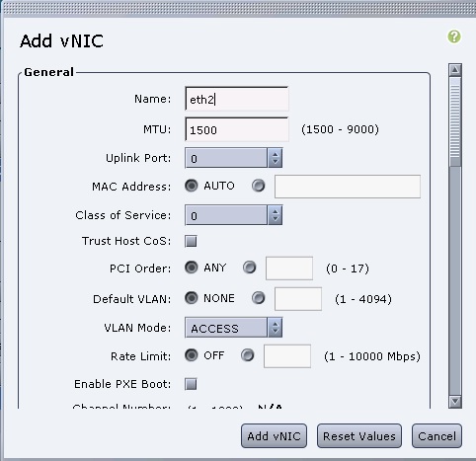
Task: Click into the Name field containing eth2
Action: [x=237, y=99]
